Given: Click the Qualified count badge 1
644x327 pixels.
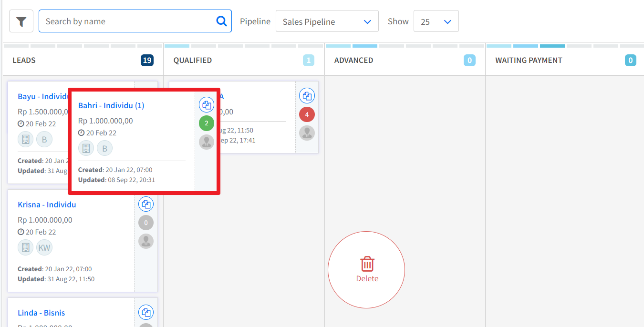Looking at the screenshot, I should point(309,61).
